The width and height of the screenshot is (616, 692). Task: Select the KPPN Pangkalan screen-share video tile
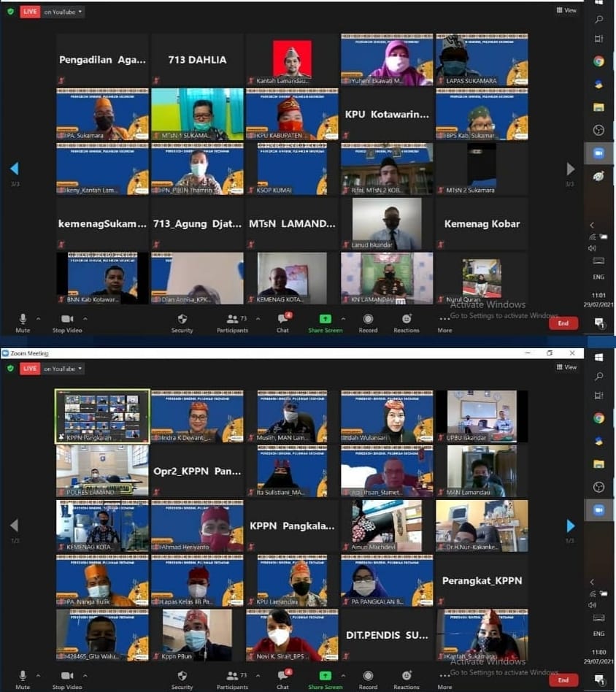coord(102,416)
